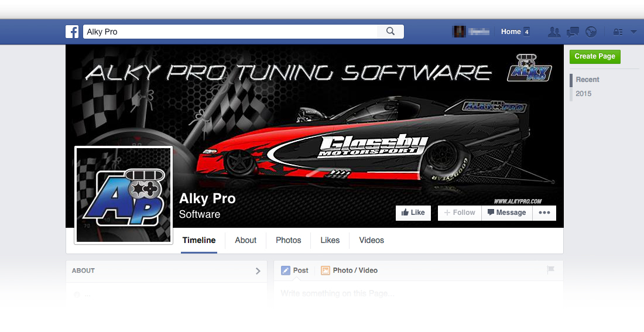Switch to the About tab
Viewport: 644px width, 332px height.
246,241
